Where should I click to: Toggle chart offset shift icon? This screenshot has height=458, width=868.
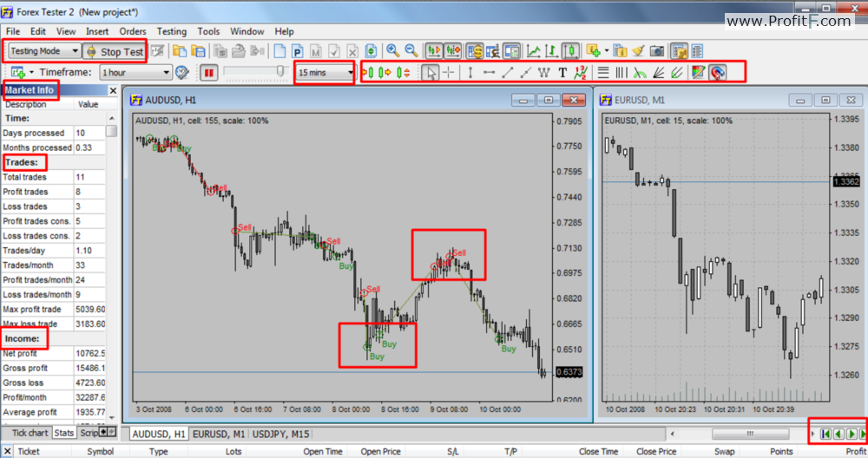pos(453,51)
